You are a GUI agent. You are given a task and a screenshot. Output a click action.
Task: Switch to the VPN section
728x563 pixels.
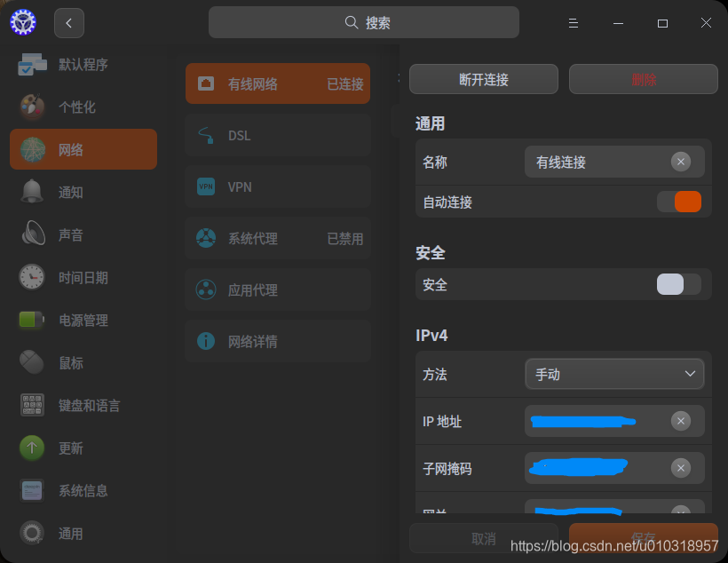pyautogui.click(x=277, y=186)
